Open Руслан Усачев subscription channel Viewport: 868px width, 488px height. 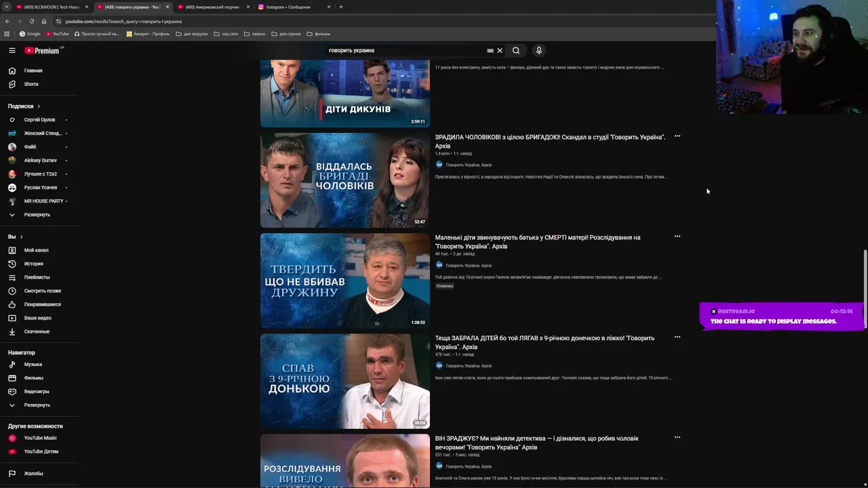click(x=39, y=188)
